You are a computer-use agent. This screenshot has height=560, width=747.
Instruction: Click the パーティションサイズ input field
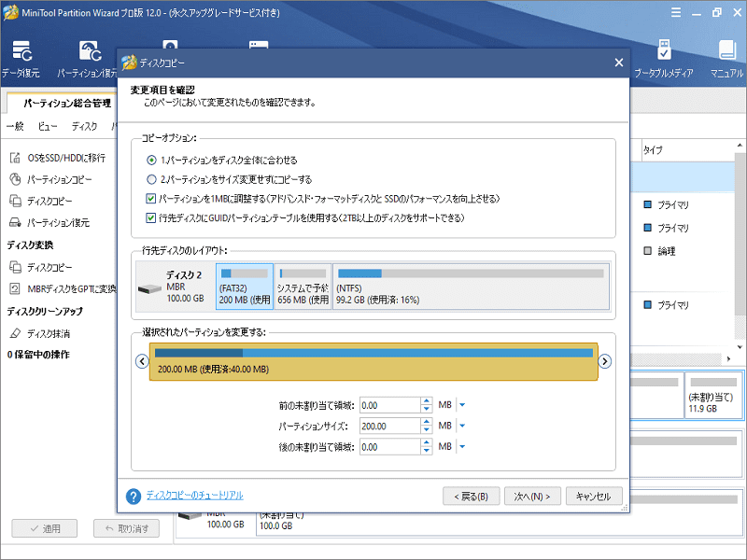(x=390, y=426)
